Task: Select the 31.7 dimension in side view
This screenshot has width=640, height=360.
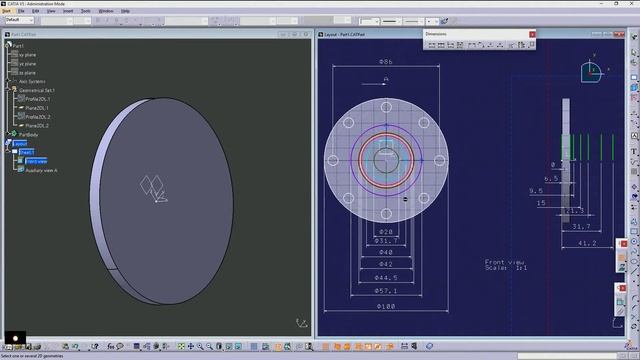Action: click(581, 227)
